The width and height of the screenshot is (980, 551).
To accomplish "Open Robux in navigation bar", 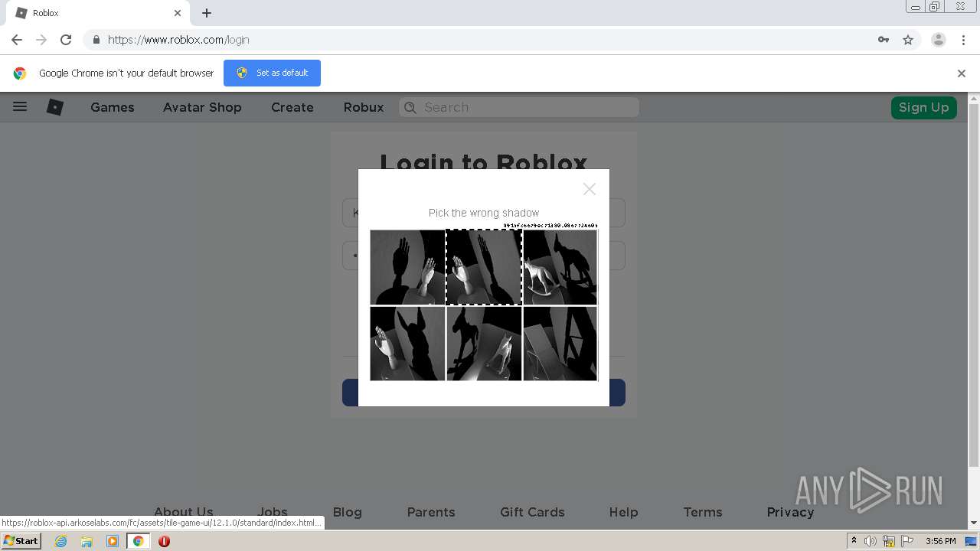I will click(x=364, y=107).
